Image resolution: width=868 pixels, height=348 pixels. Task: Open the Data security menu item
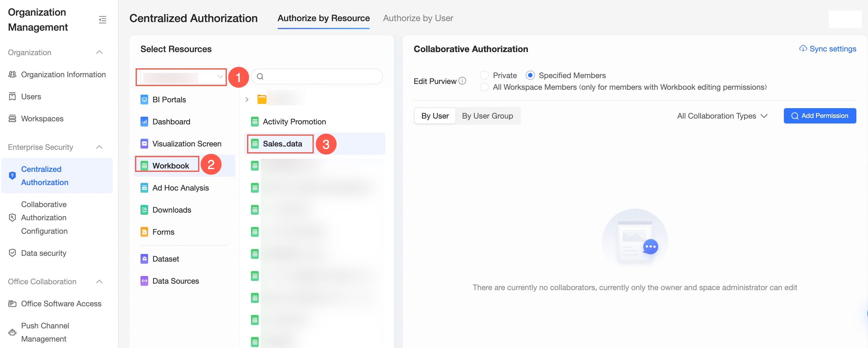(57, 253)
